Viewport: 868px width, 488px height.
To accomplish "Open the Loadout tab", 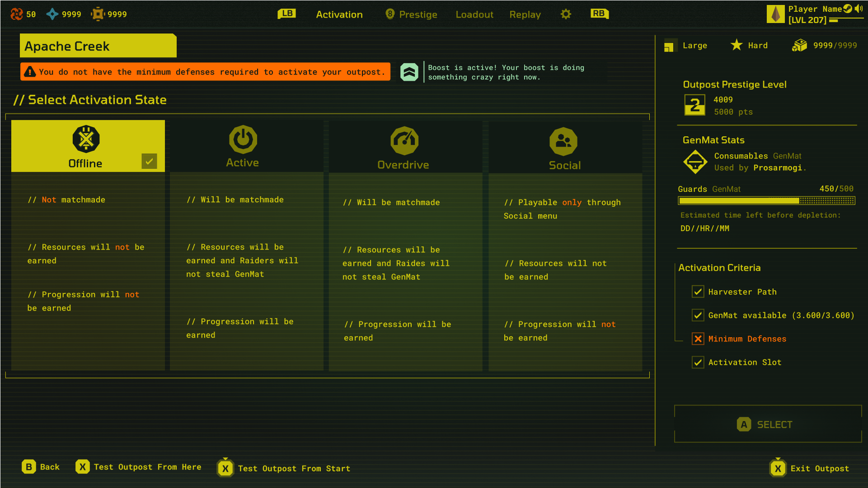I will (x=474, y=14).
